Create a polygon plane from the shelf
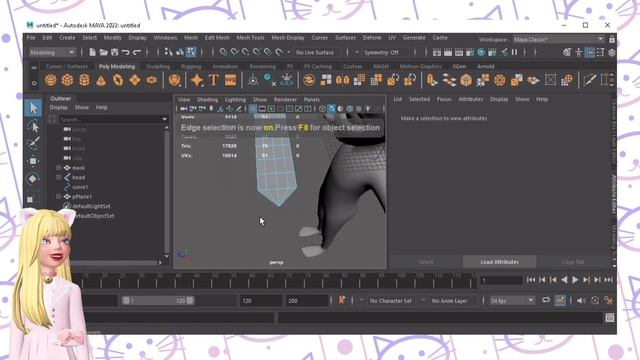The height and width of the screenshot is (360, 640). [135, 80]
